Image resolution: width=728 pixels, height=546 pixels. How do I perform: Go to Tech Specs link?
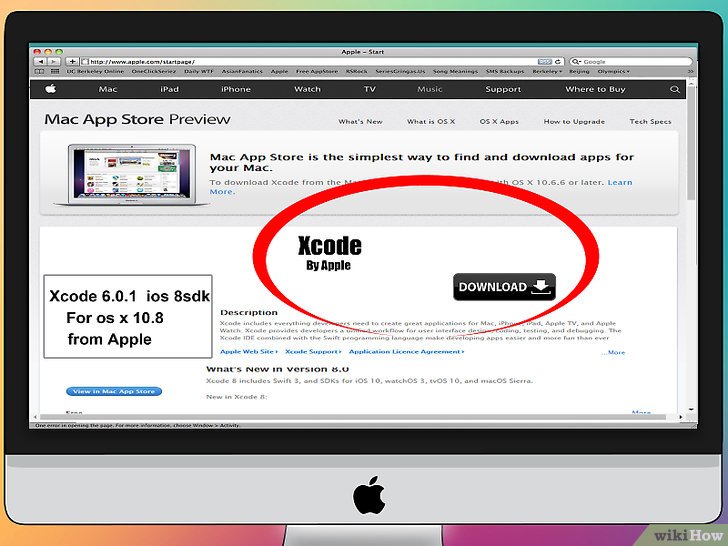pyautogui.click(x=650, y=122)
